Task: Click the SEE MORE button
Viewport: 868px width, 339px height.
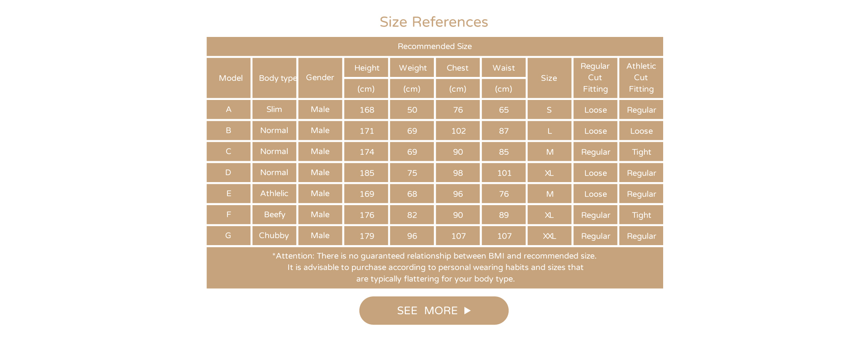Action: tap(433, 310)
